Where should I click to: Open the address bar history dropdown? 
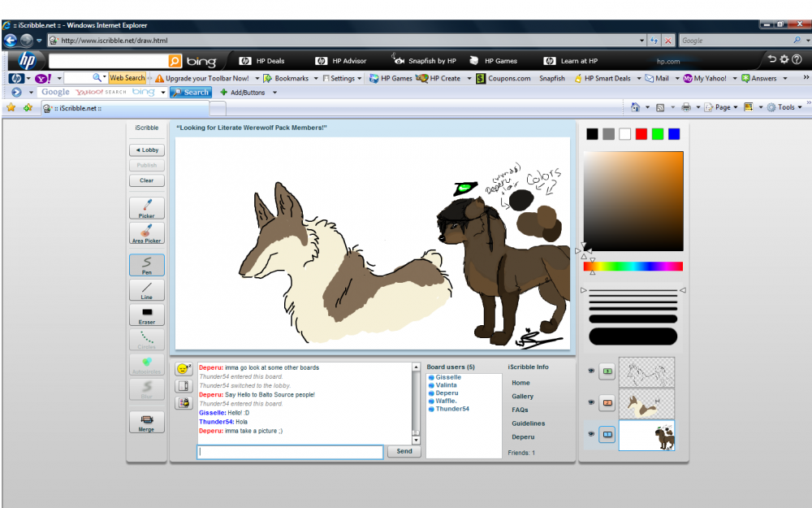641,41
